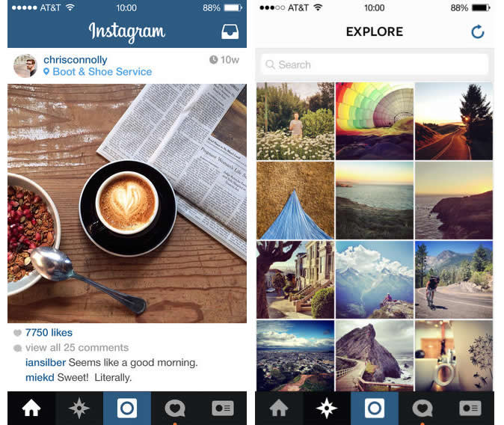
Task: Open chrisconnolly's profile avatar
Action: point(25,66)
